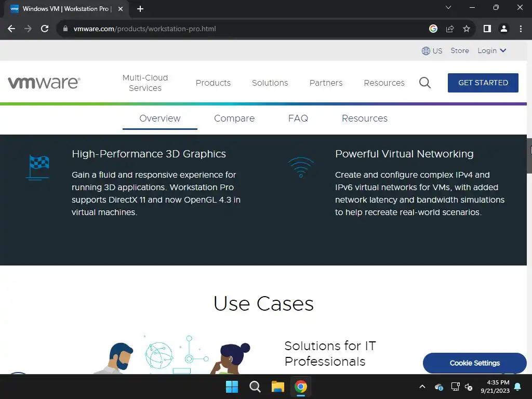
Task: Open Chrome's three-dot menu
Action: point(521,29)
